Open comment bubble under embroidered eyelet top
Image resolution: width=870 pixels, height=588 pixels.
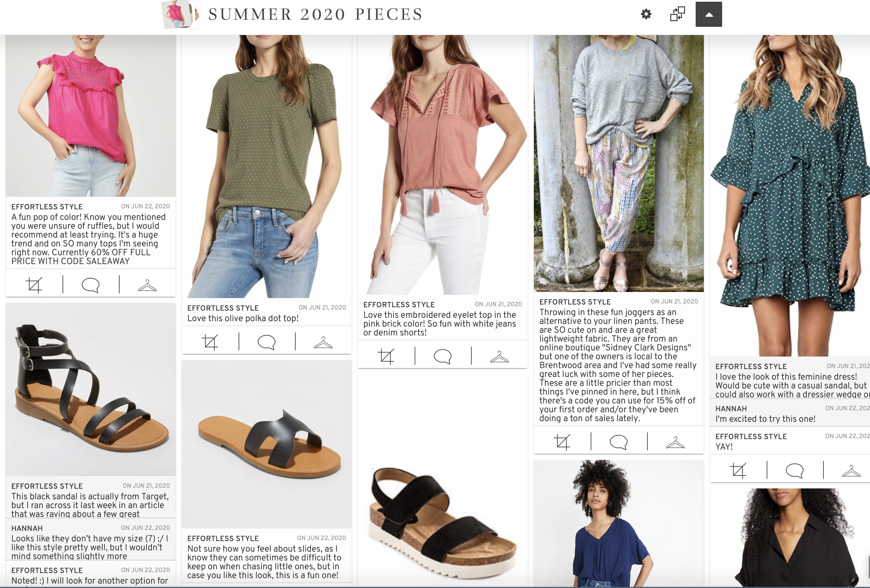[x=442, y=356]
